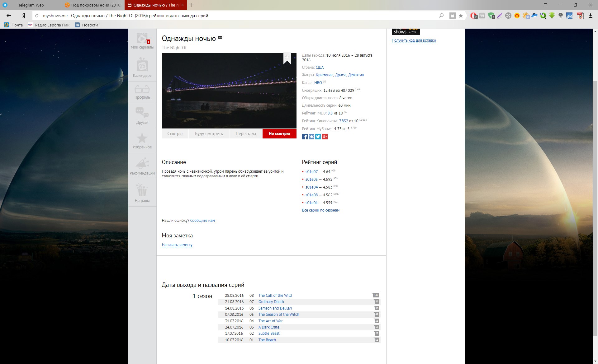Click the Сообщите нам error report link
Viewport: 598px width, 364px height.
pos(202,221)
